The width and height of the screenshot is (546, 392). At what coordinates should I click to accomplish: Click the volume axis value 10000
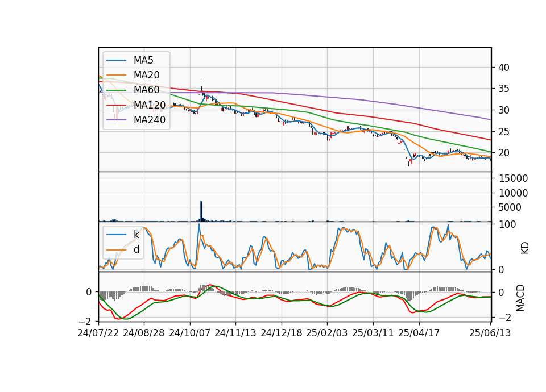(x=513, y=193)
